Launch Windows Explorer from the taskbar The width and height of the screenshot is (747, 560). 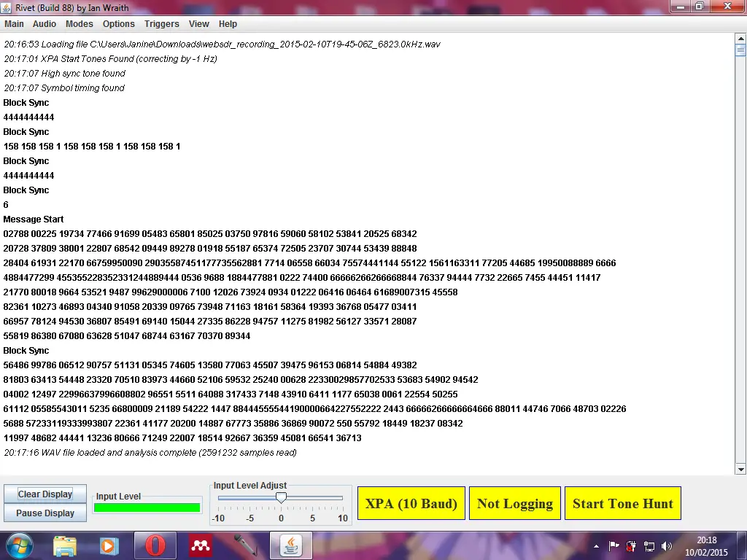(x=65, y=545)
